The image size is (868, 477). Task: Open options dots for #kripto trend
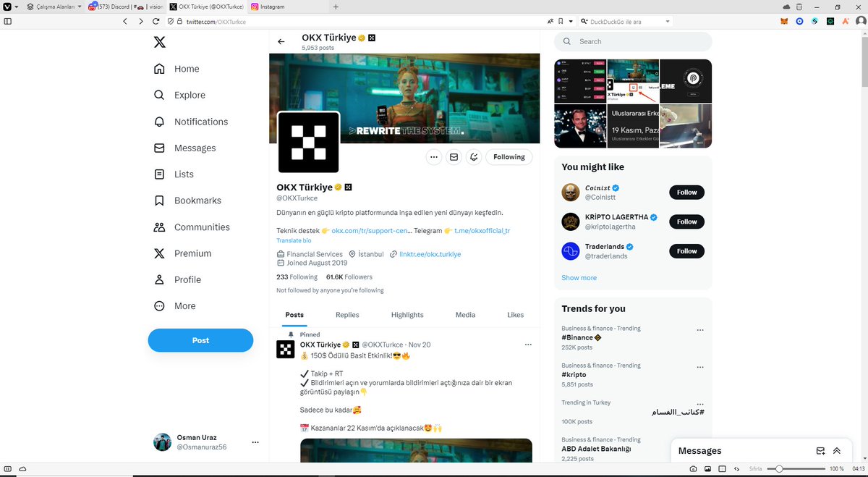click(699, 367)
